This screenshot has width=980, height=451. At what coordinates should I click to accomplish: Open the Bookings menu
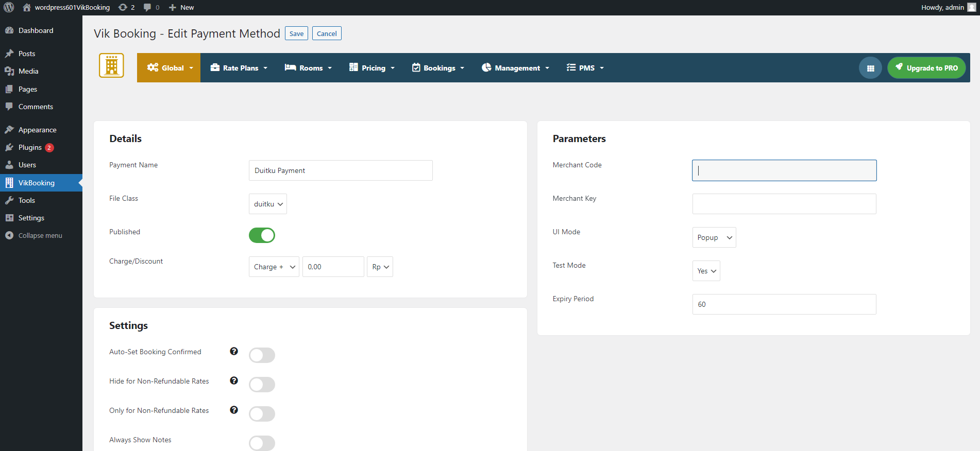coord(438,68)
